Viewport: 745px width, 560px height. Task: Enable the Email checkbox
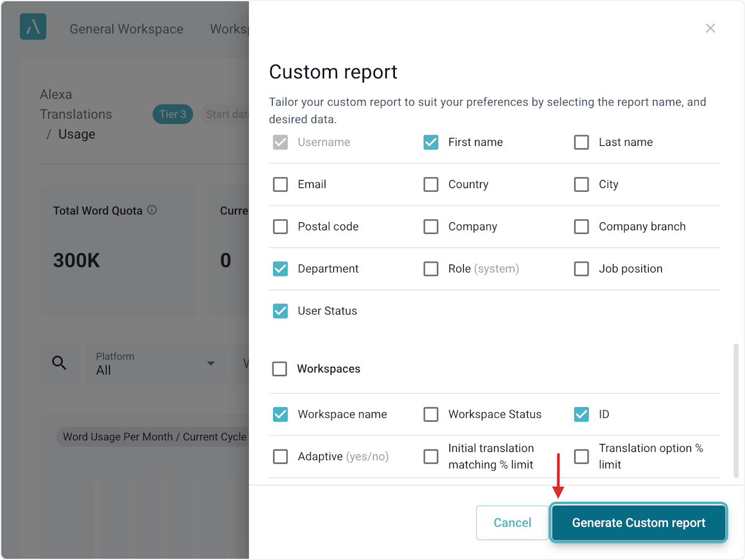(281, 184)
